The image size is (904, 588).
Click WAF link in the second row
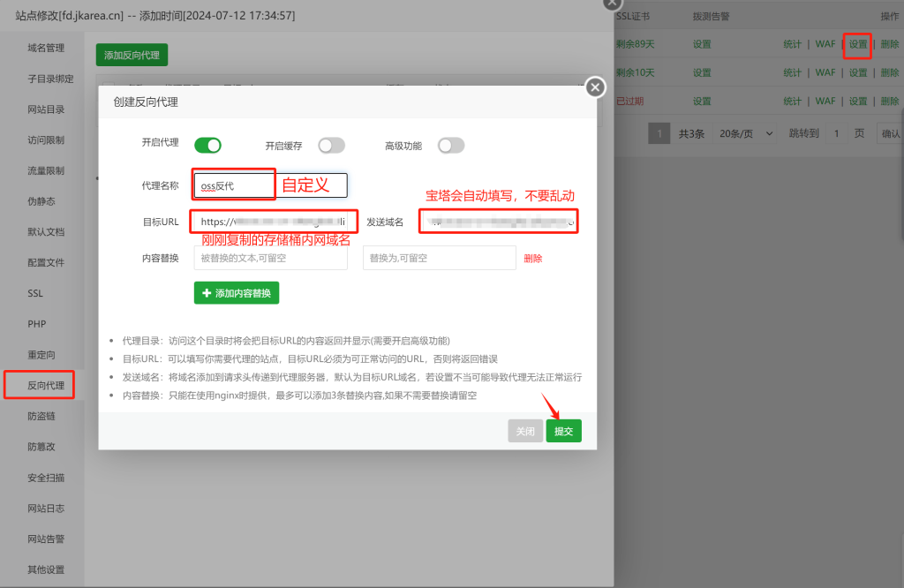(x=825, y=72)
